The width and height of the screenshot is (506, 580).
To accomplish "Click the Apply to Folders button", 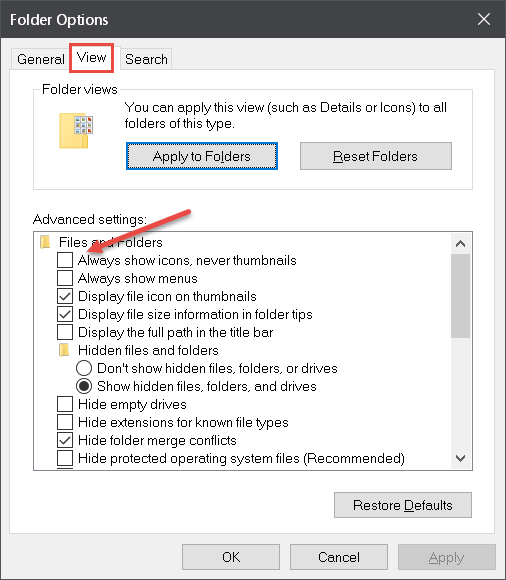I will [202, 156].
